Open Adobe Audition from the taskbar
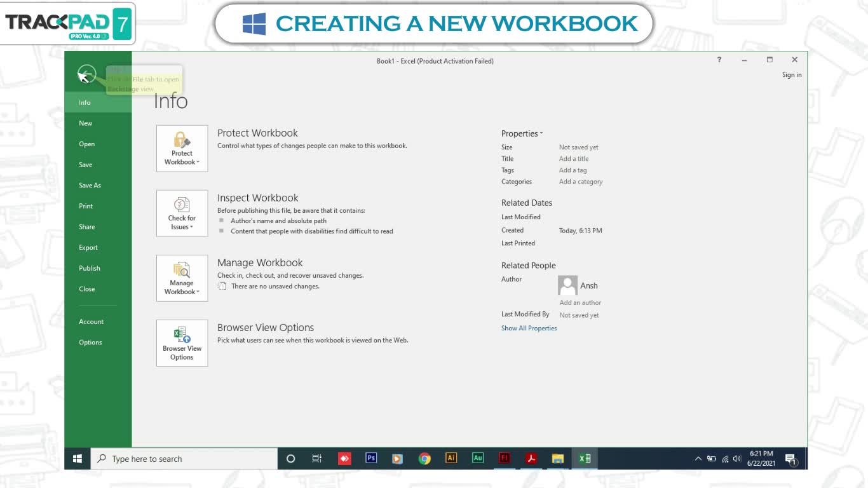This screenshot has width=868, height=488. 478,458
